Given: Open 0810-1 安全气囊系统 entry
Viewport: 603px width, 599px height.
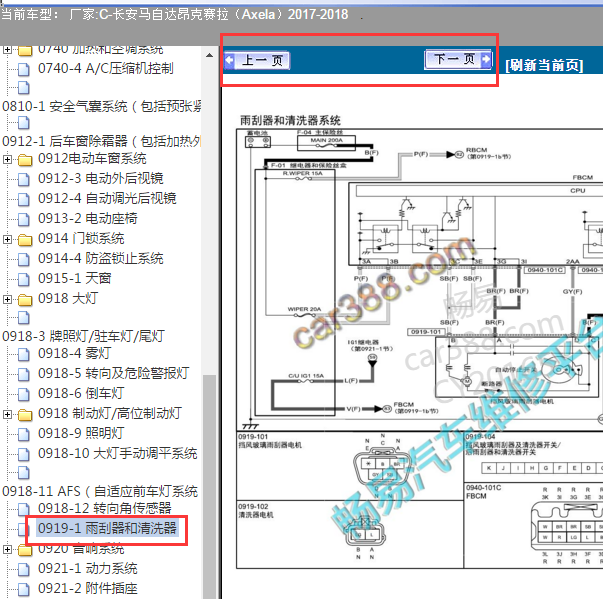Looking at the screenshot, I should tap(102, 106).
